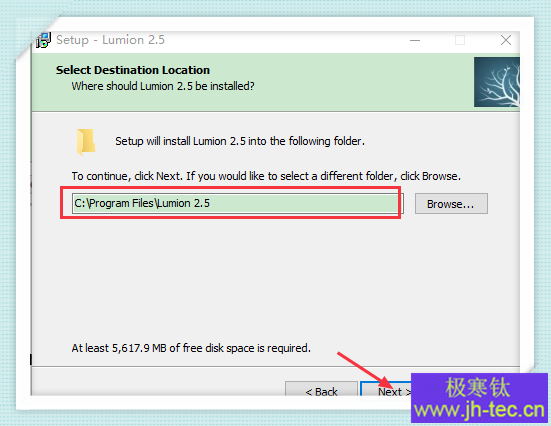
Task: Maximize the setup window
Action: coord(460,40)
